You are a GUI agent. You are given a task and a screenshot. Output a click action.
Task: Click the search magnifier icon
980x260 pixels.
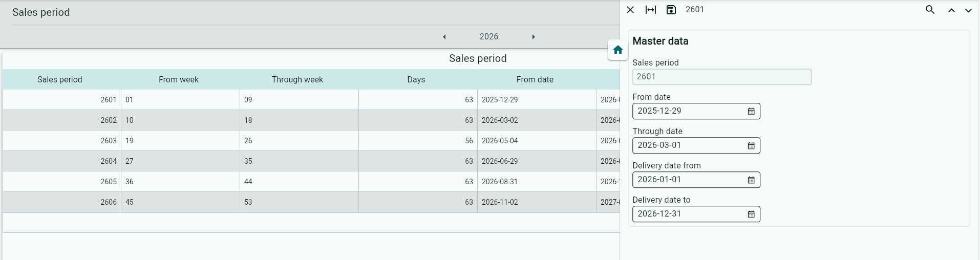pyautogui.click(x=930, y=10)
